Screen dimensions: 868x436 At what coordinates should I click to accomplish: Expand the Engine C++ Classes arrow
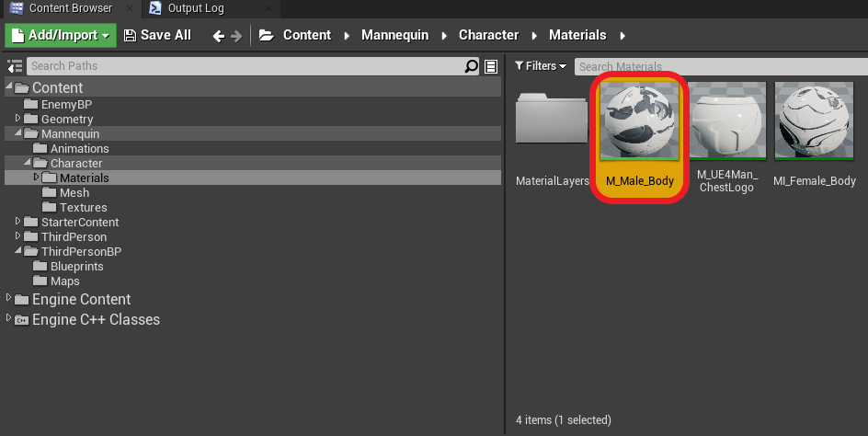pos(9,318)
